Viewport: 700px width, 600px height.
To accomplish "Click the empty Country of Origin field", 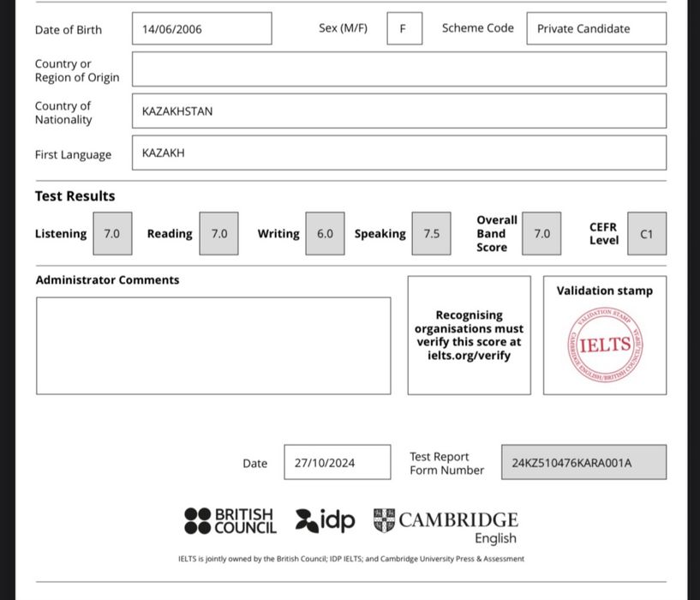I will pos(398,69).
